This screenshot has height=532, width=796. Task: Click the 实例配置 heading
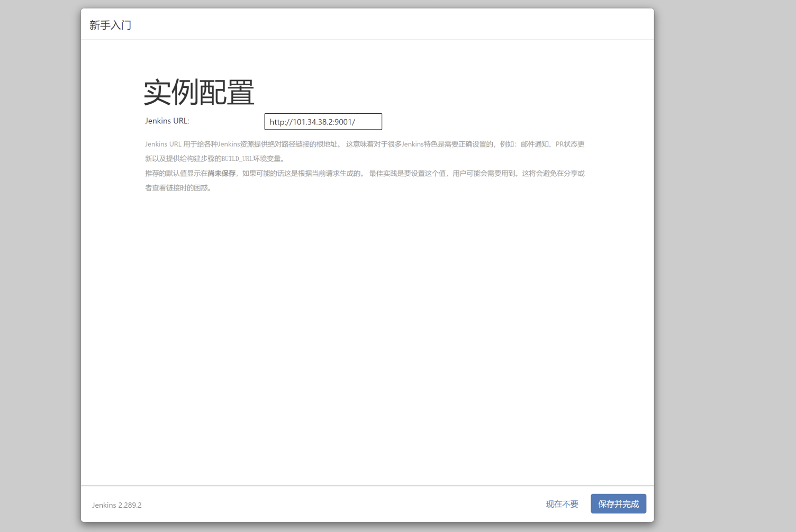(199, 92)
